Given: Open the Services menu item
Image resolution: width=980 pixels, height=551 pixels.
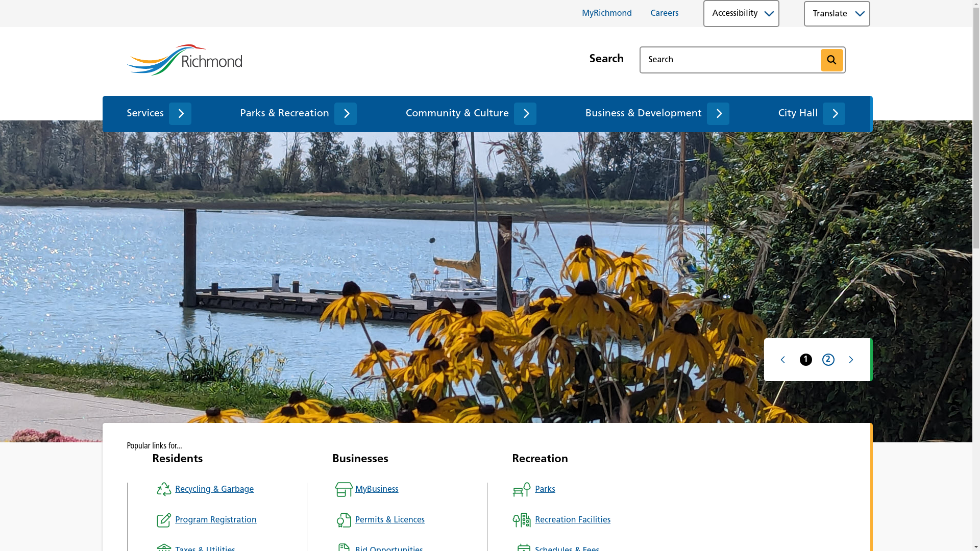Looking at the screenshot, I should pos(145,113).
